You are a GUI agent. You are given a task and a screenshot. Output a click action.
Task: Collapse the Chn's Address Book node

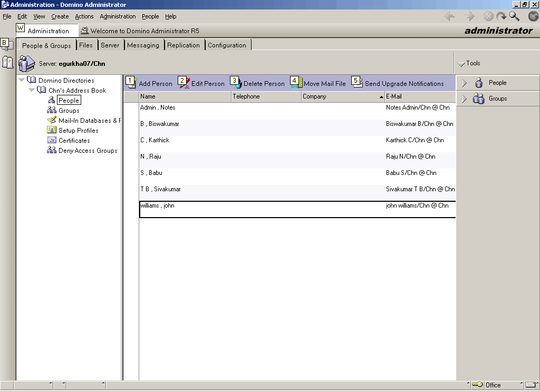[31, 90]
